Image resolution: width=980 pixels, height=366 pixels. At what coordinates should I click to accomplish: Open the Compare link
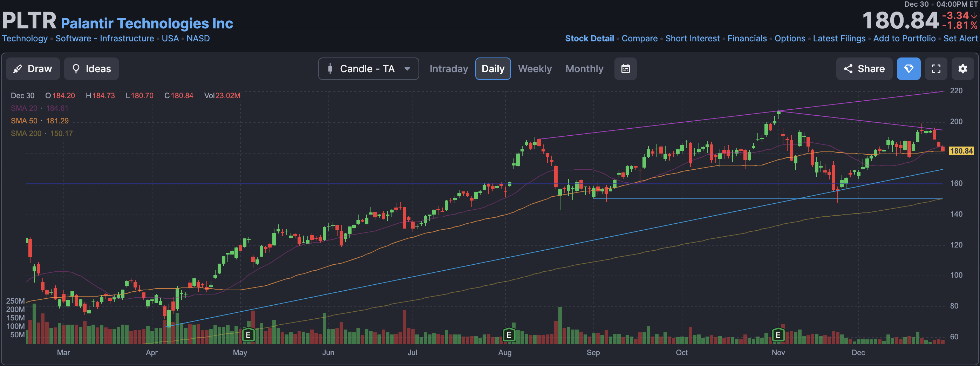click(x=640, y=39)
